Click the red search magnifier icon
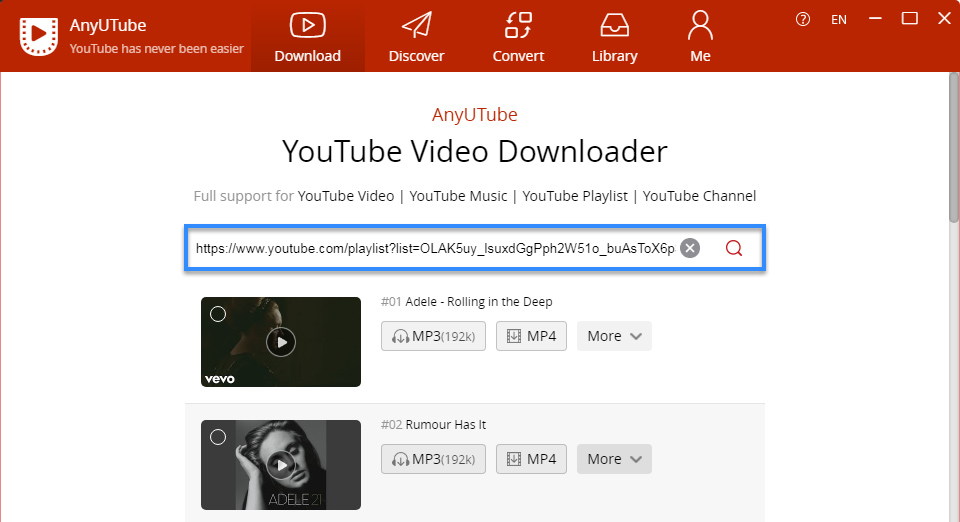This screenshot has height=522, width=960. pos(733,248)
